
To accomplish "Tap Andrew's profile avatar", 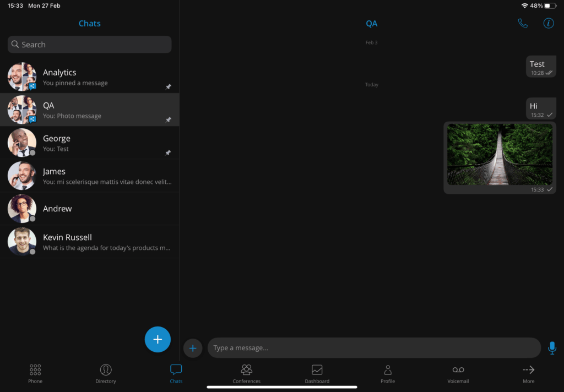I will tap(22, 209).
